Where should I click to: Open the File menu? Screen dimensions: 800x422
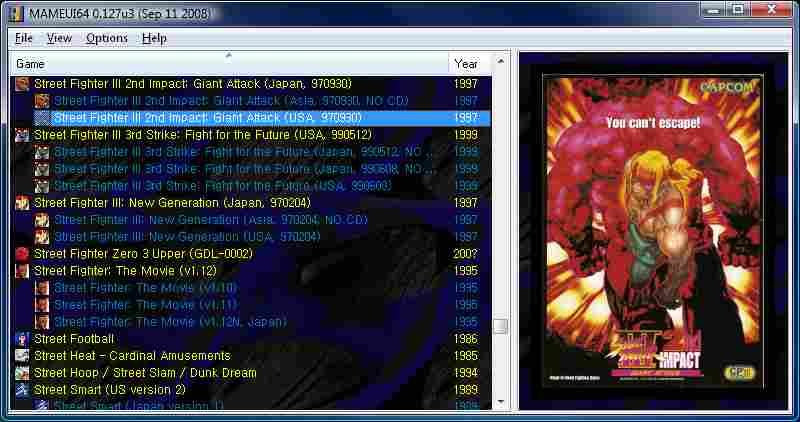pyautogui.click(x=23, y=38)
